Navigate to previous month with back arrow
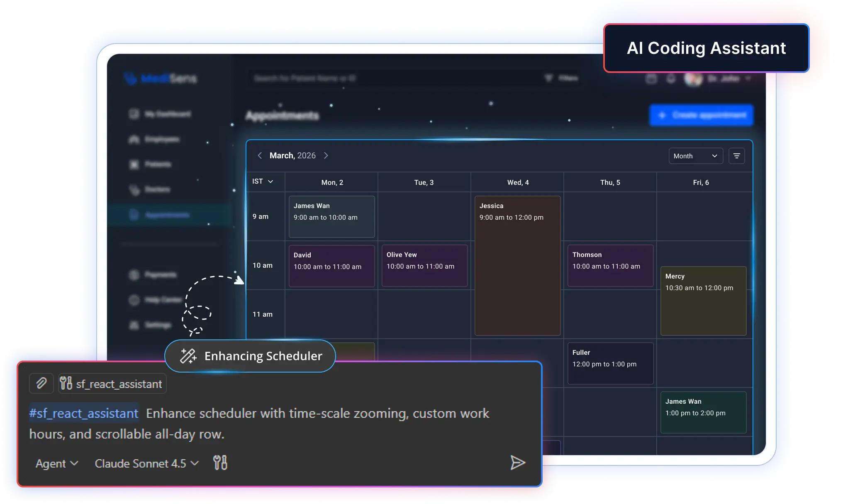The width and height of the screenshot is (843, 504). tap(260, 155)
